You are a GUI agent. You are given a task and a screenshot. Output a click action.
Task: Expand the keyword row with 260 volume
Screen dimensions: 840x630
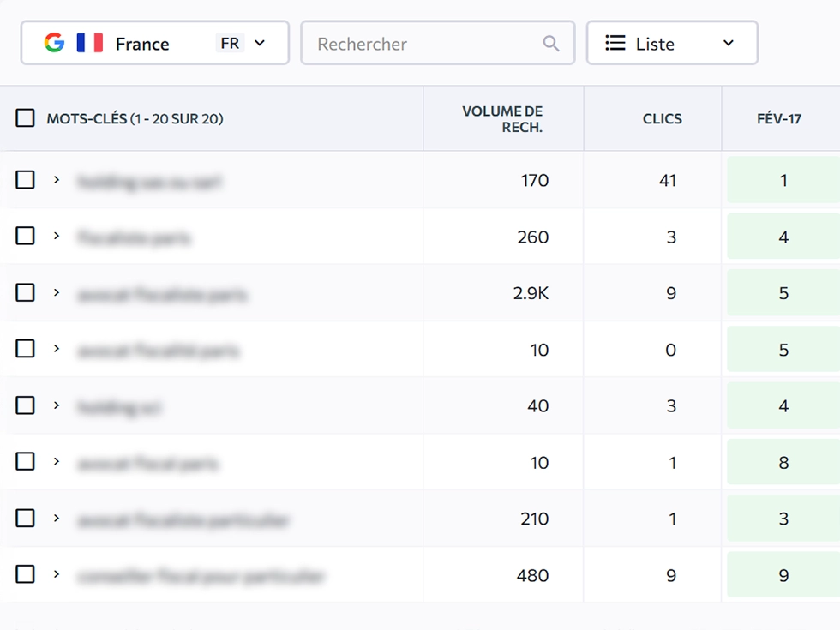click(x=57, y=236)
